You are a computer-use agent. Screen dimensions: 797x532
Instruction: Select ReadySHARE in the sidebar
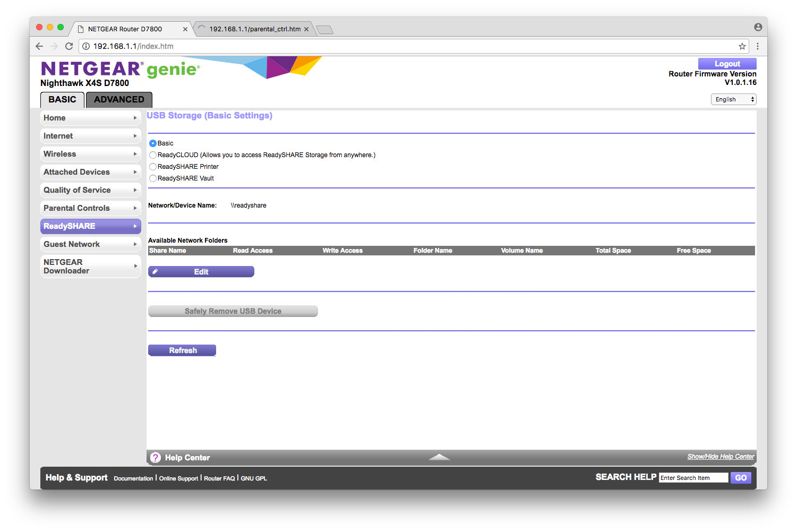[x=90, y=226]
